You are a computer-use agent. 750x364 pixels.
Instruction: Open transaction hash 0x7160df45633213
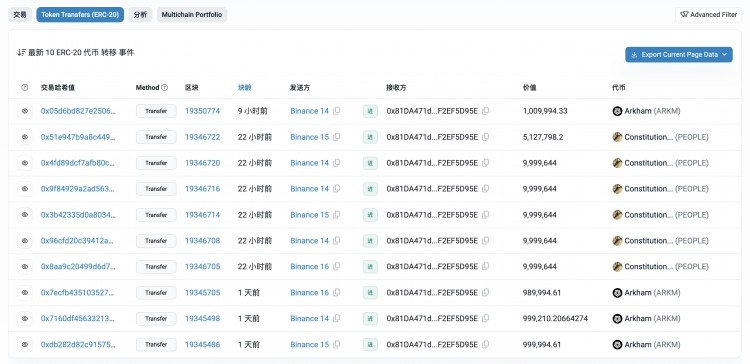pyautogui.click(x=78, y=319)
